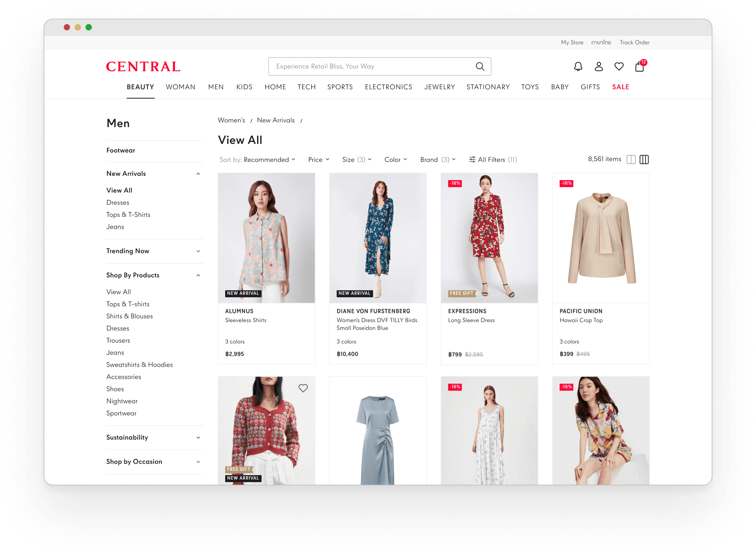756x554 pixels.
Task: Collapse the Shop By Products section
Action: (x=198, y=275)
